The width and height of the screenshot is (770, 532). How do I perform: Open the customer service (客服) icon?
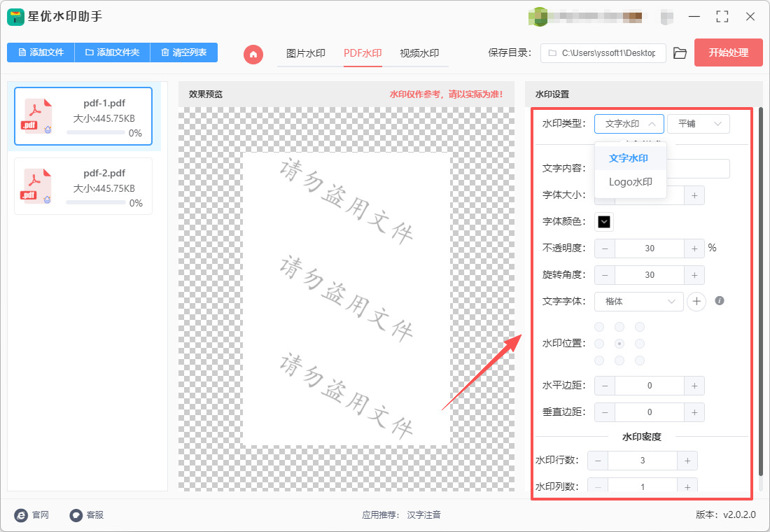pyautogui.click(x=76, y=515)
